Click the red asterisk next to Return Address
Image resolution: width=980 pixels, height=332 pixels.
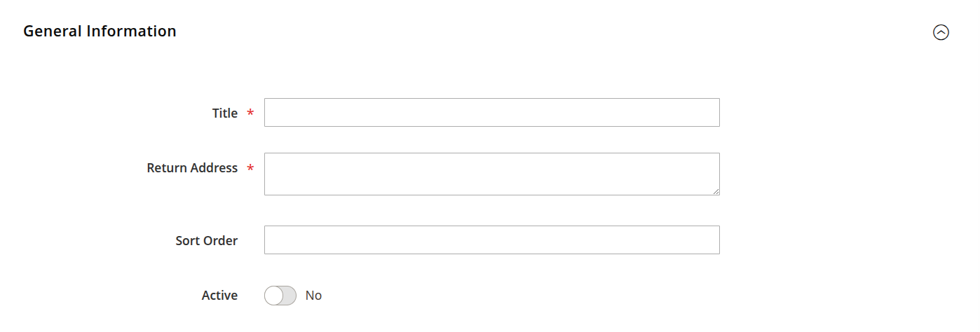pos(250,169)
